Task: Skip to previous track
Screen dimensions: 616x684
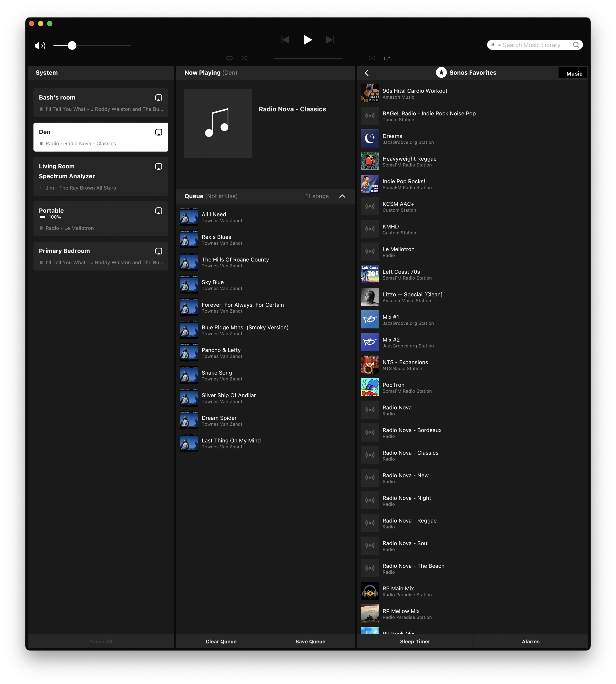Action: pyautogui.click(x=285, y=40)
